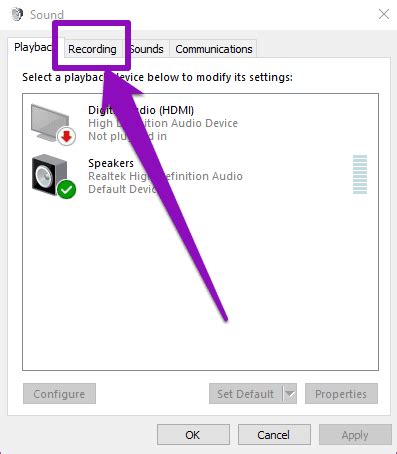The height and width of the screenshot is (454, 397).
Task: Select the Communications tab
Action: click(x=213, y=49)
